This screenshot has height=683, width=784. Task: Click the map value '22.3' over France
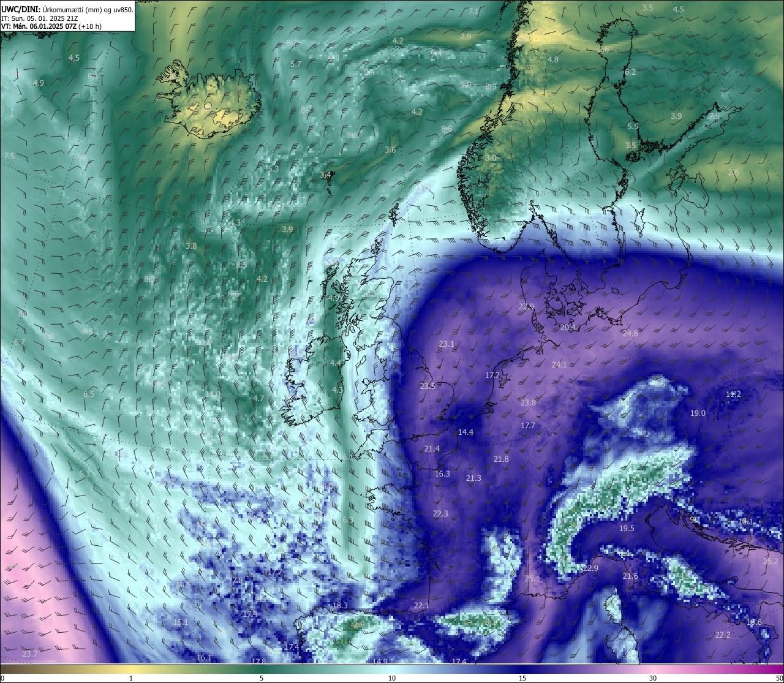pos(440,514)
